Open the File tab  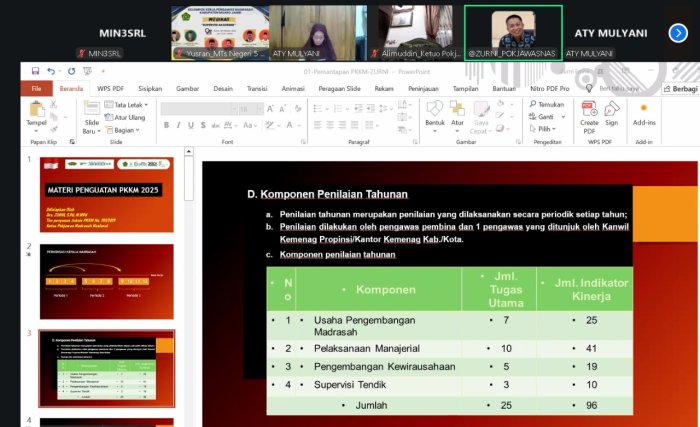[37, 88]
